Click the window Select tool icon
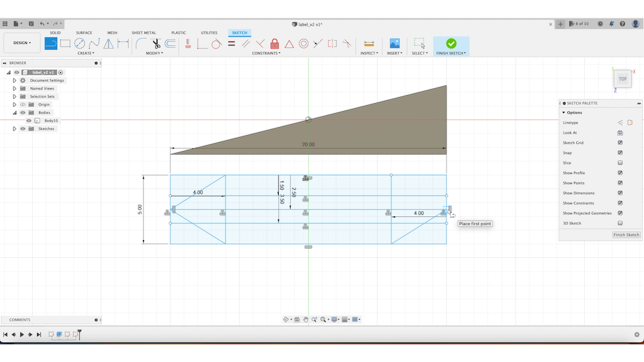644x362 pixels. click(x=419, y=43)
